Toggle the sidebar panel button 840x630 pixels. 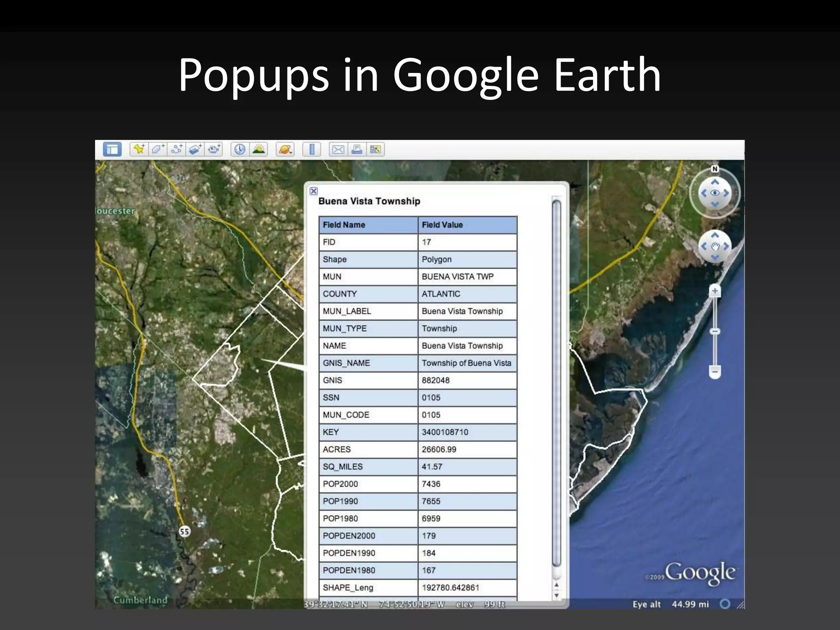tap(112, 149)
